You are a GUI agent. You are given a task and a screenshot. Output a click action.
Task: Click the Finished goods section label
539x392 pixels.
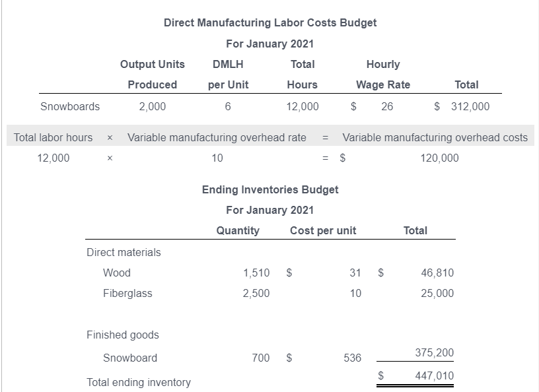(122, 335)
